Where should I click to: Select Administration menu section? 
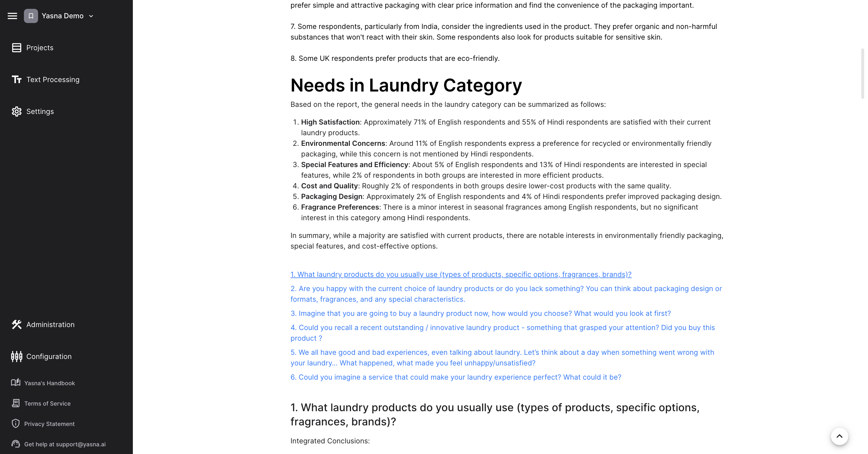(50, 324)
